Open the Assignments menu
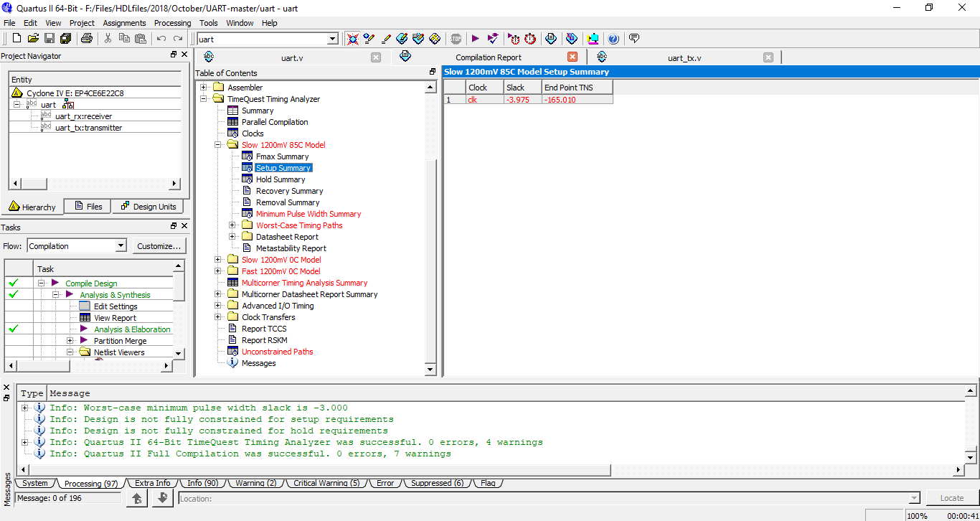 coord(124,23)
